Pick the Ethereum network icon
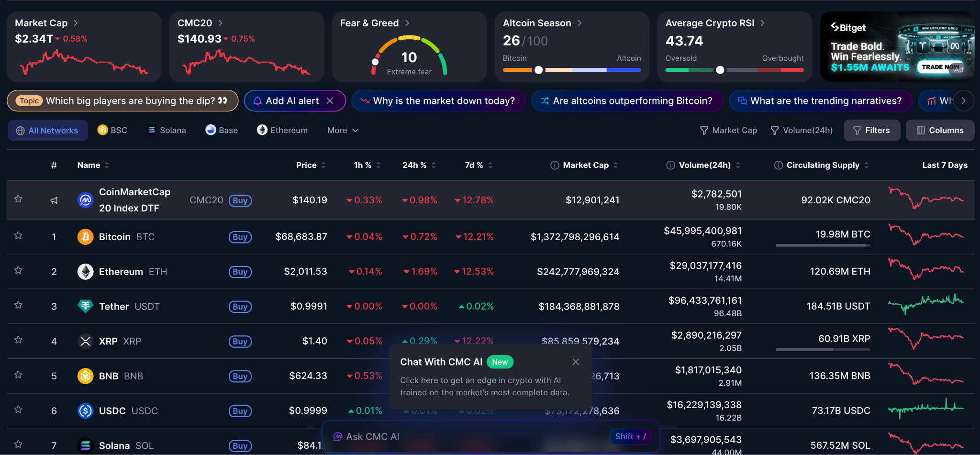 (262, 130)
